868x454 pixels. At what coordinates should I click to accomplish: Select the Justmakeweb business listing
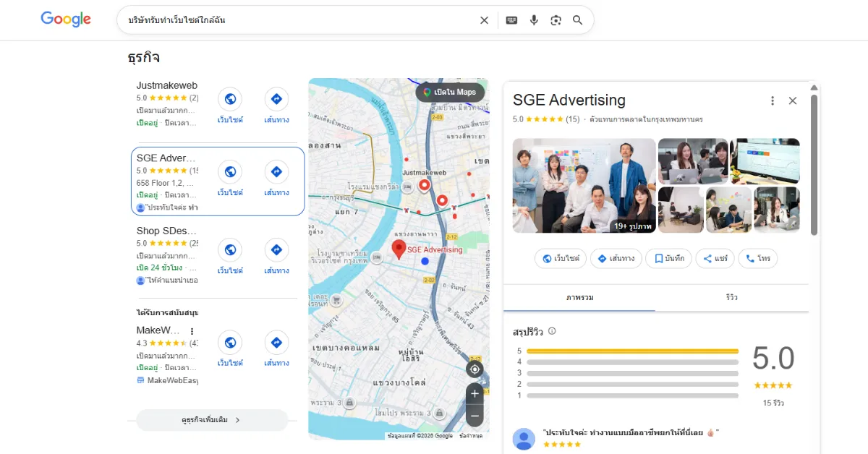pos(167,85)
